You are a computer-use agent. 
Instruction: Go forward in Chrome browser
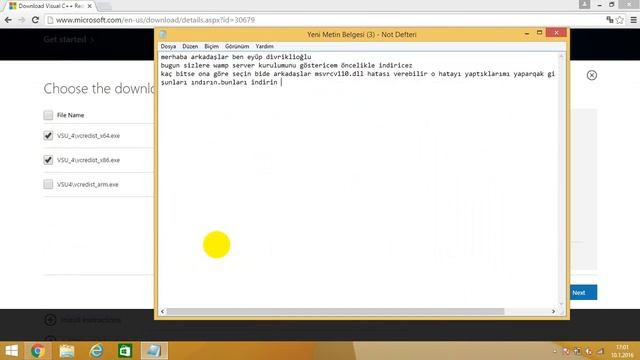(22, 20)
